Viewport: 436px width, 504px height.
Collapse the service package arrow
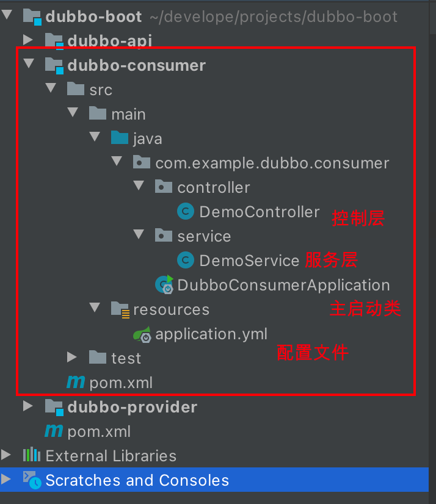[x=139, y=234]
